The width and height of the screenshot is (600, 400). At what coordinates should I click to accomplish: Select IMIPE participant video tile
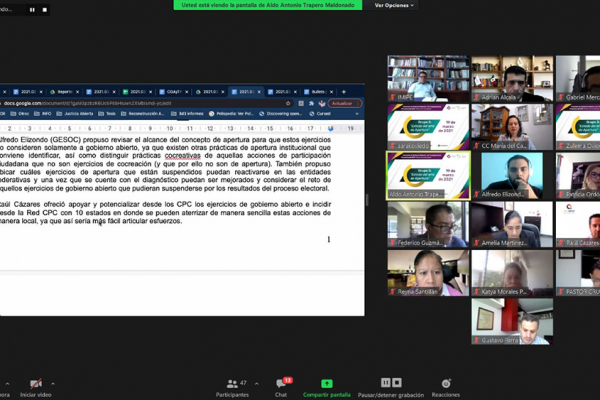(428, 78)
